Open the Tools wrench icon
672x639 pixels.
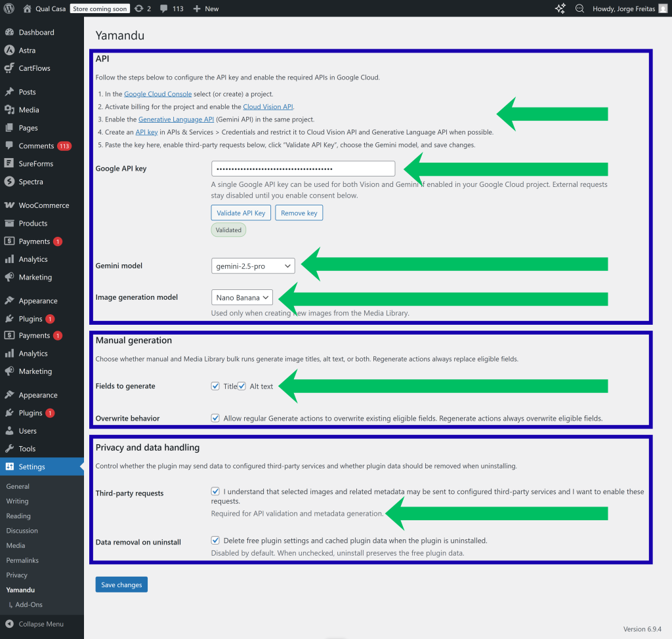[x=9, y=449]
